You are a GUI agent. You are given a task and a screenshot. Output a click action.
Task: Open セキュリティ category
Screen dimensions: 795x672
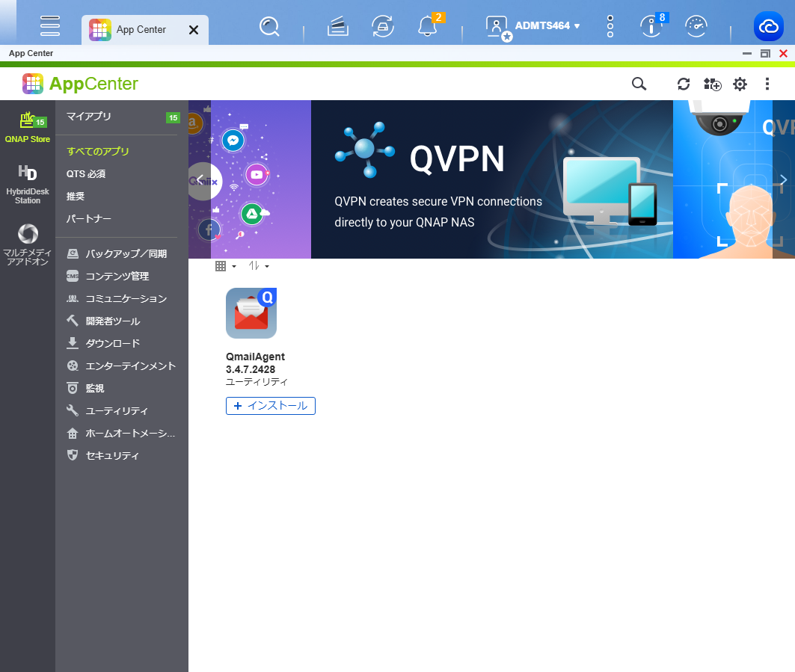(x=102, y=456)
